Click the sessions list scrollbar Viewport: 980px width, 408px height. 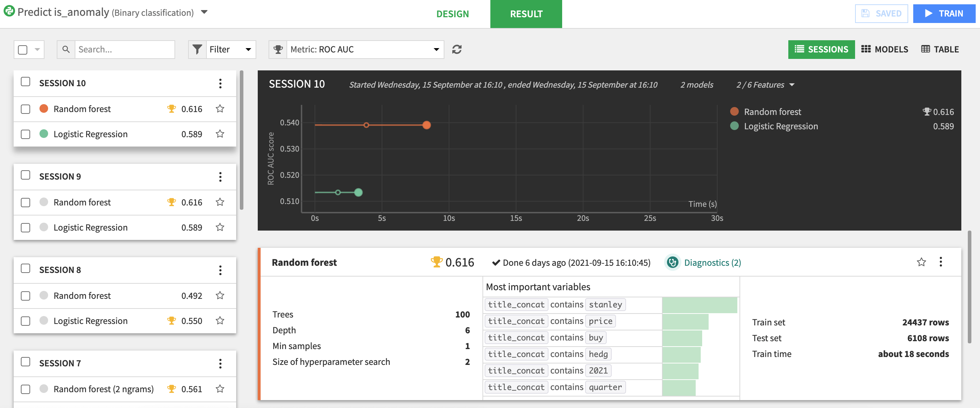pos(241,140)
